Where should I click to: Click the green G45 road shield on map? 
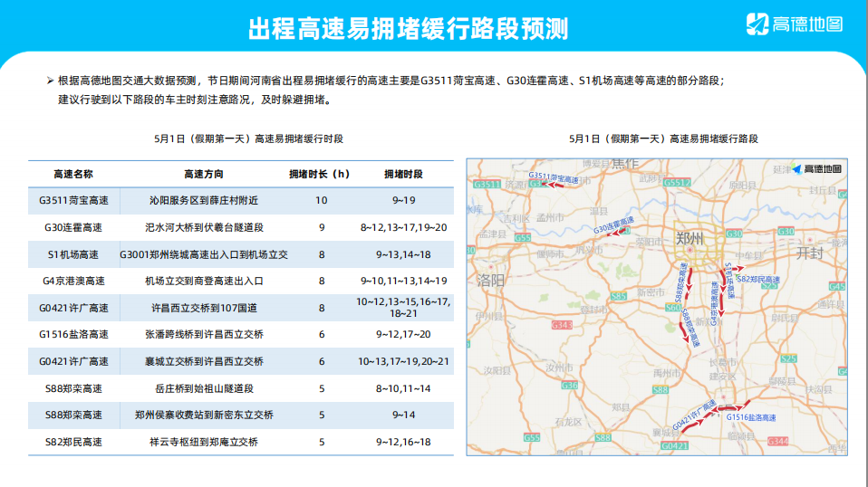[837, 286]
